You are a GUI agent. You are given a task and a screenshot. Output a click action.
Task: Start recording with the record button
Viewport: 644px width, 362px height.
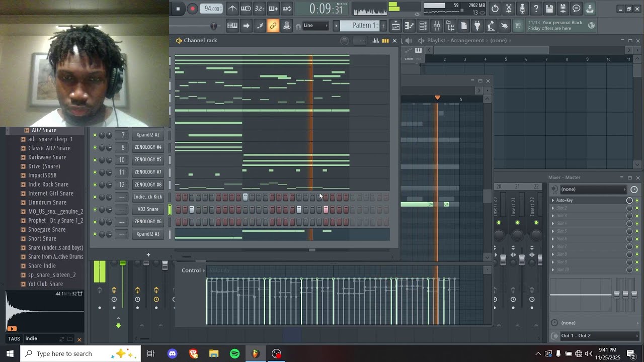coord(192,9)
